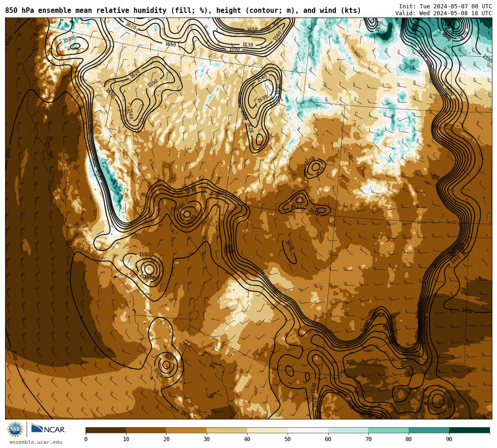Click the 20-30 orange-brown colorbar segment
This screenshot has width=497, height=448.
(187, 430)
